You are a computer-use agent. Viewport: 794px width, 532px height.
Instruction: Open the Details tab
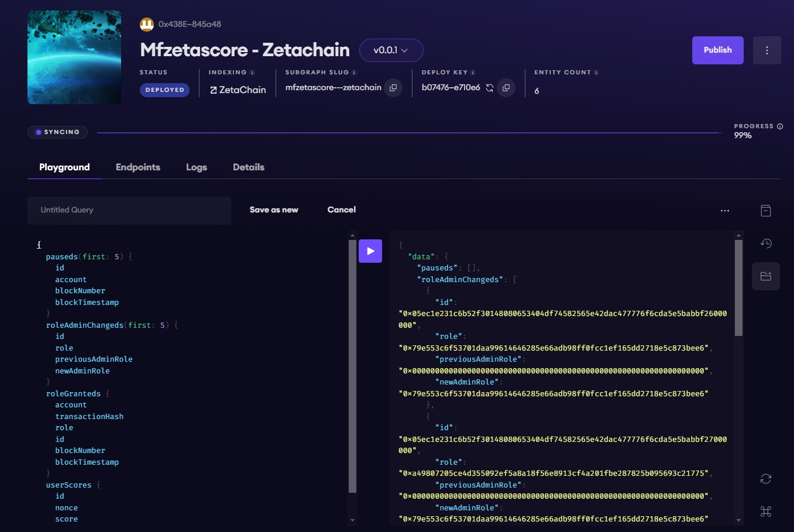coord(249,167)
